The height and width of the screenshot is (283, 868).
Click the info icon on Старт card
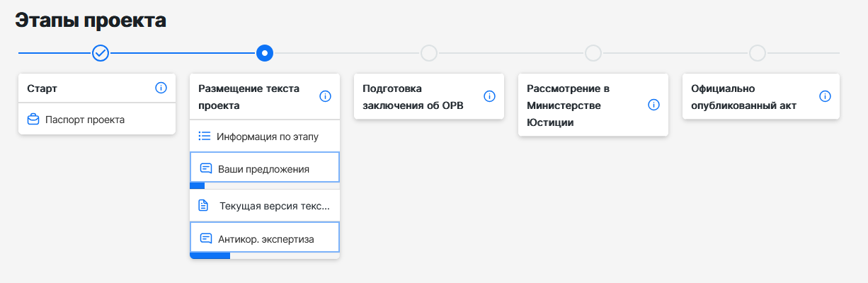pyautogui.click(x=161, y=88)
